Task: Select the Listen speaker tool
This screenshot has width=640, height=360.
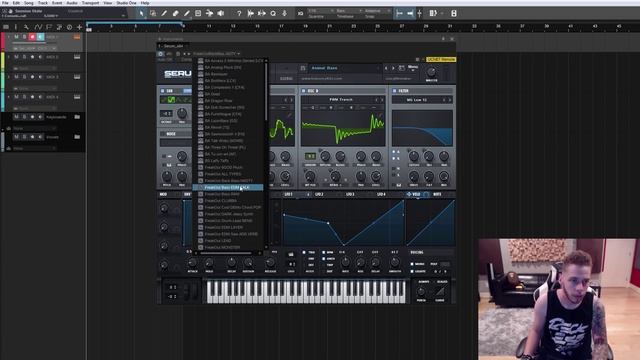Action: tap(221, 13)
